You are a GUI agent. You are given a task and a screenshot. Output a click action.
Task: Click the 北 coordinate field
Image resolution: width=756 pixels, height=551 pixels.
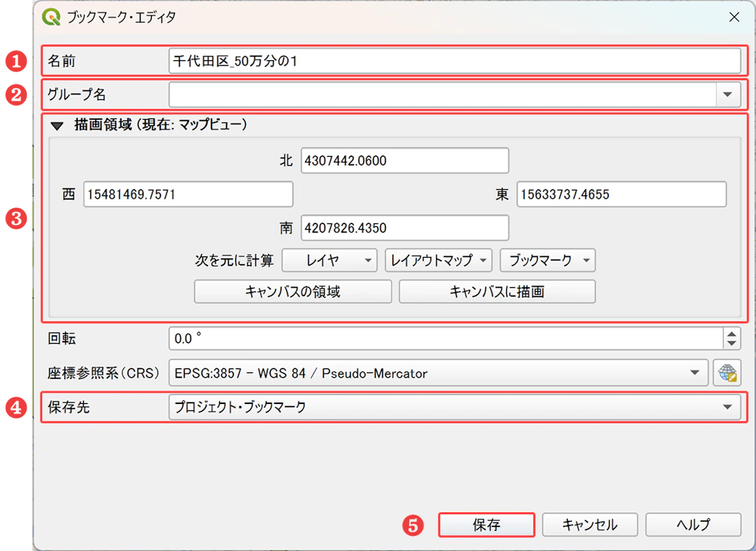pos(405,160)
